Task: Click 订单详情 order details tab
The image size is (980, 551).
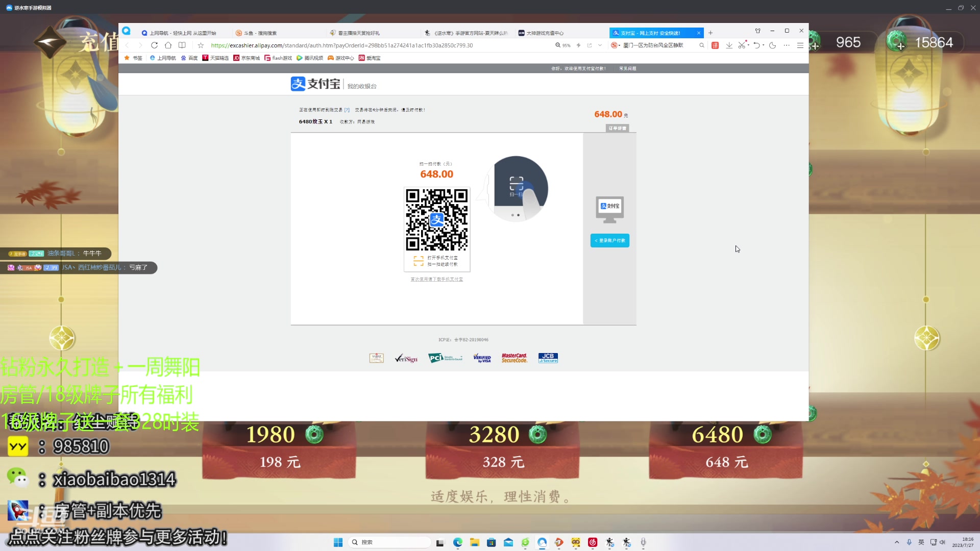Action: (618, 128)
